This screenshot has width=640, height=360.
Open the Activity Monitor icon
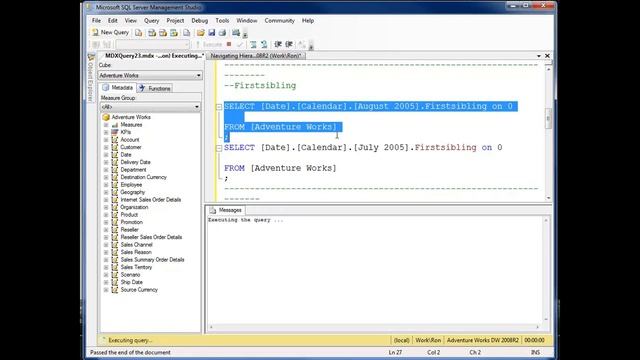(x=236, y=33)
